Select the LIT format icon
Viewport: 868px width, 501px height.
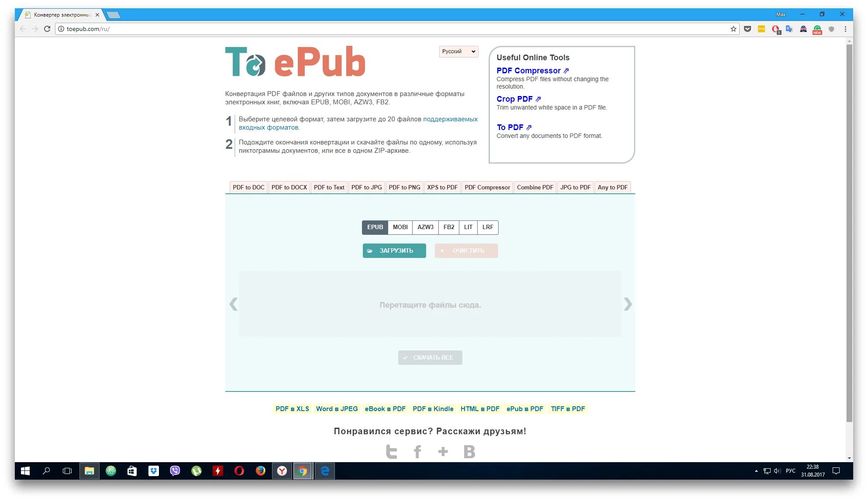tap(468, 227)
